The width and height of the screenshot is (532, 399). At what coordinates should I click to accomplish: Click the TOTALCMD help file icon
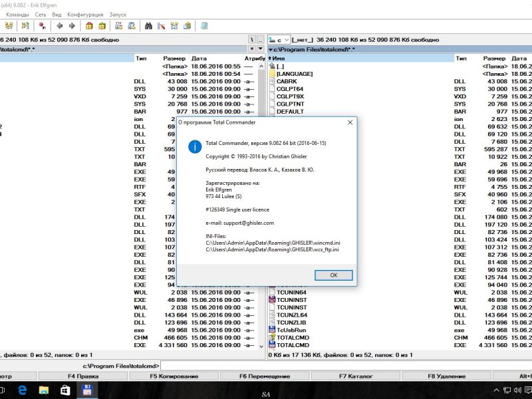click(x=272, y=337)
